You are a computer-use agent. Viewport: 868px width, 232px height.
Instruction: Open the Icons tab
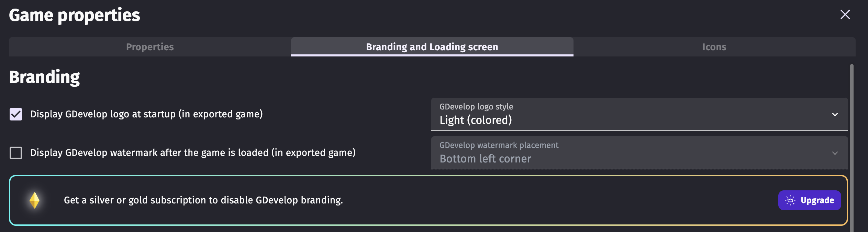(x=714, y=47)
